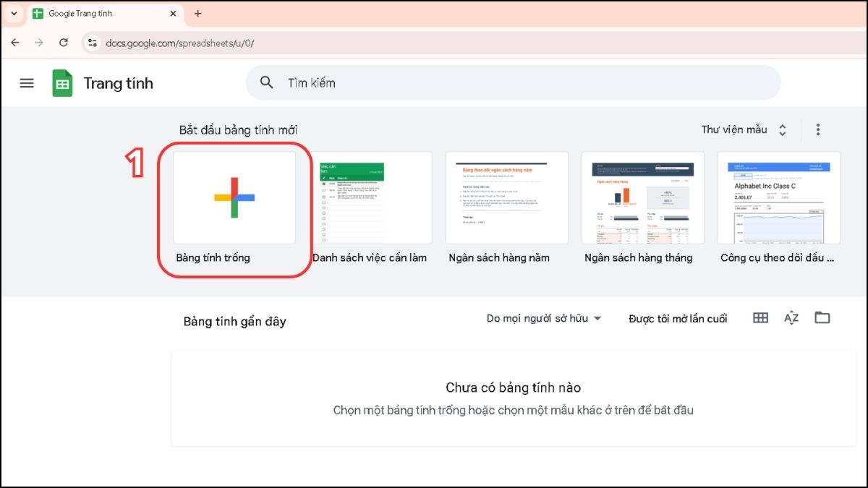Open a new browser tab
Viewport: 868px width, 488px height.
[x=198, y=14]
